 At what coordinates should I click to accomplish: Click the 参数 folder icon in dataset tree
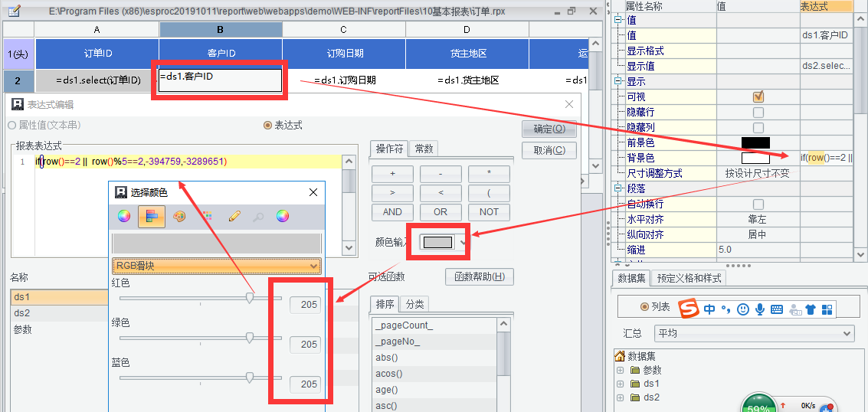tap(635, 370)
